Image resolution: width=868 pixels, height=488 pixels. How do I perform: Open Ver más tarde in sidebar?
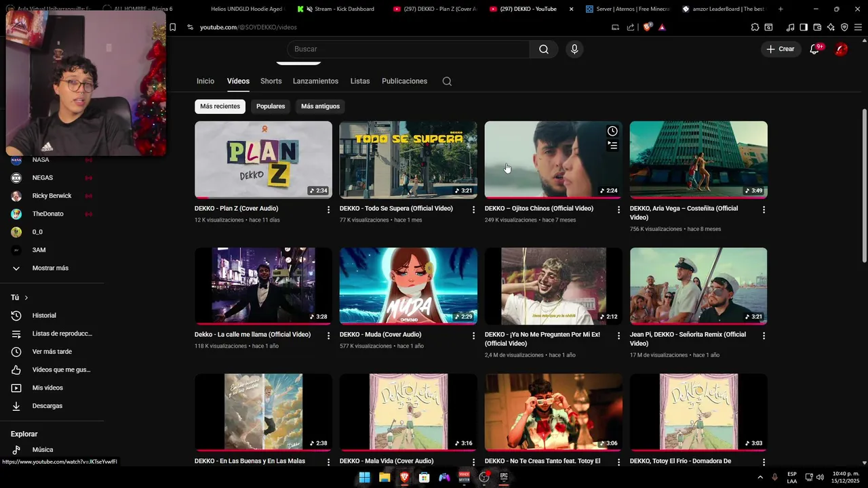point(52,352)
